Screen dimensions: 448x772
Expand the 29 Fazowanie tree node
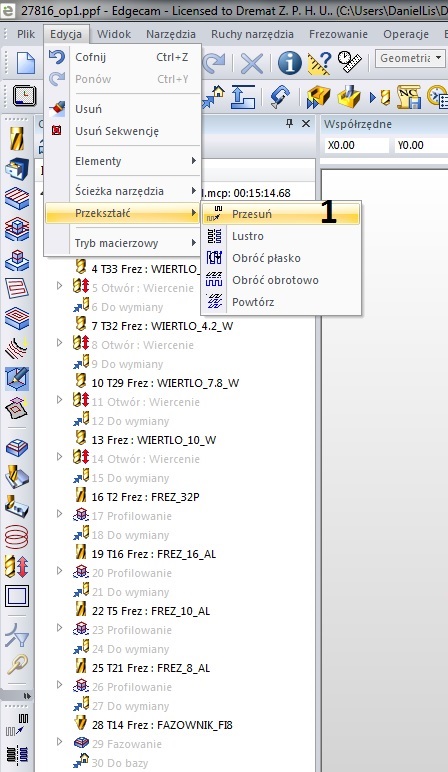pyautogui.click(x=60, y=741)
